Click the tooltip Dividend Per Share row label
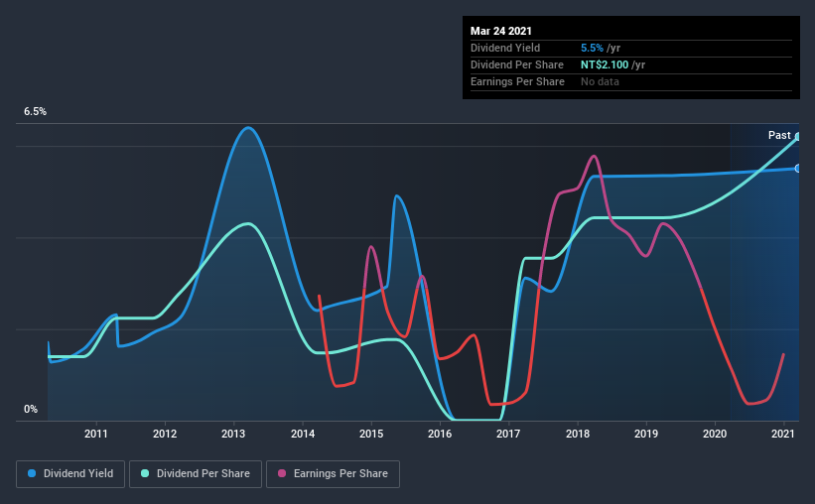This screenshot has height=504, width=815. pos(516,64)
